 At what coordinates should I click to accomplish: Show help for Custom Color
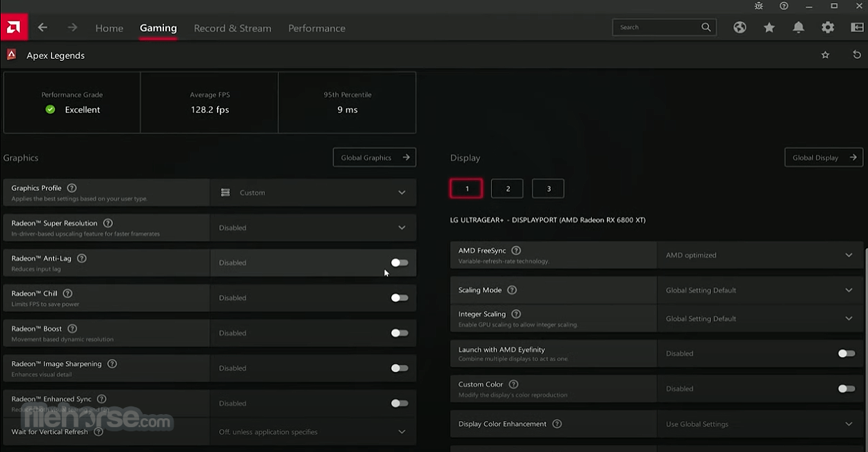tap(513, 384)
